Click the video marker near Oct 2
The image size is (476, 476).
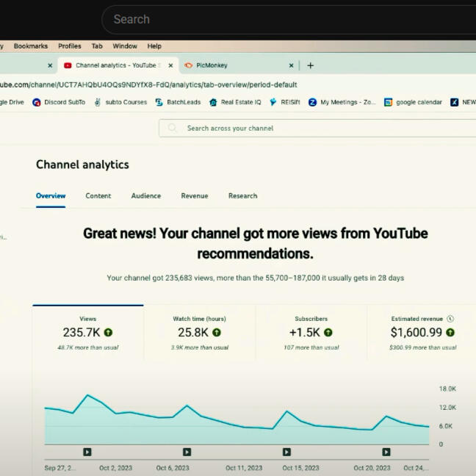coord(87,452)
